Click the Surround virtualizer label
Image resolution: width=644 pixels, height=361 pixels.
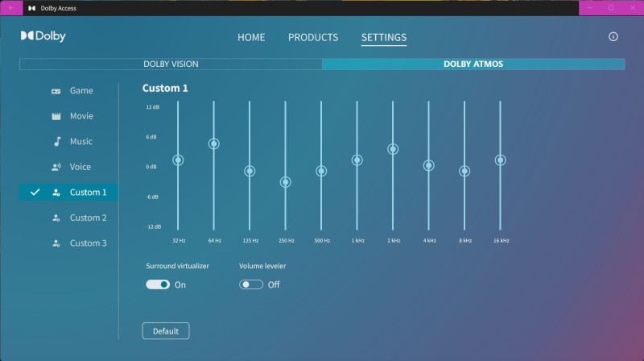click(177, 266)
